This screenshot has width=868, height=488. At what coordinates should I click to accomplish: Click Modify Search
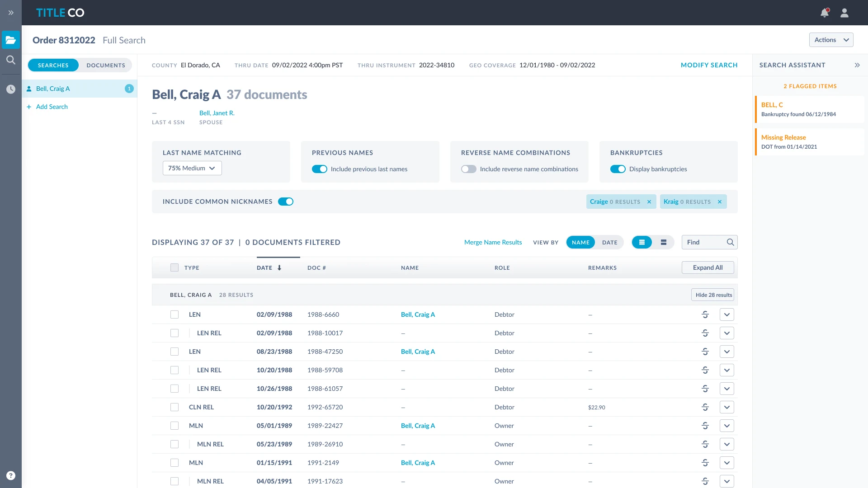709,65
